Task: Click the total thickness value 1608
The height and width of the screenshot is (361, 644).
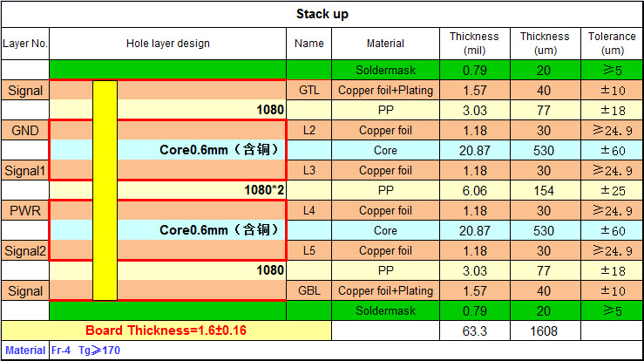Action: [545, 330]
